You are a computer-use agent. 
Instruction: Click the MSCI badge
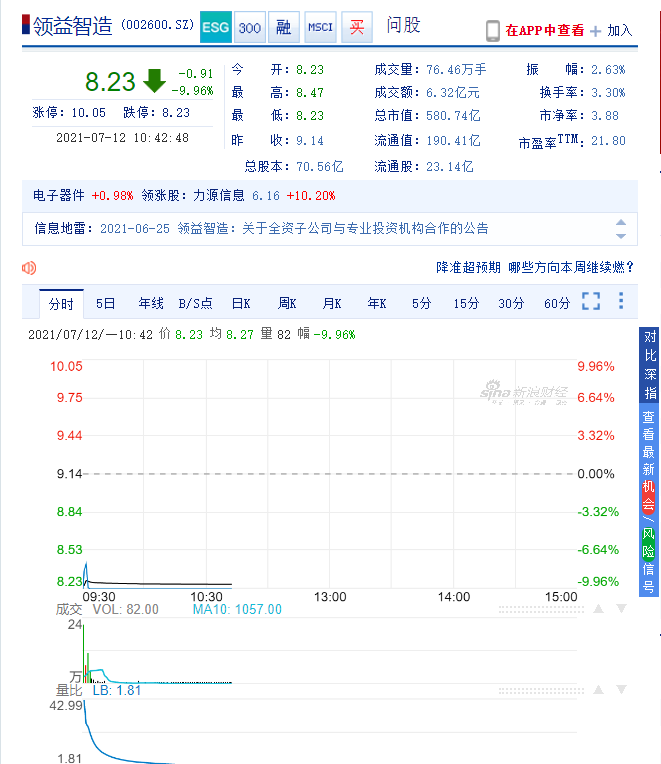coord(320,27)
